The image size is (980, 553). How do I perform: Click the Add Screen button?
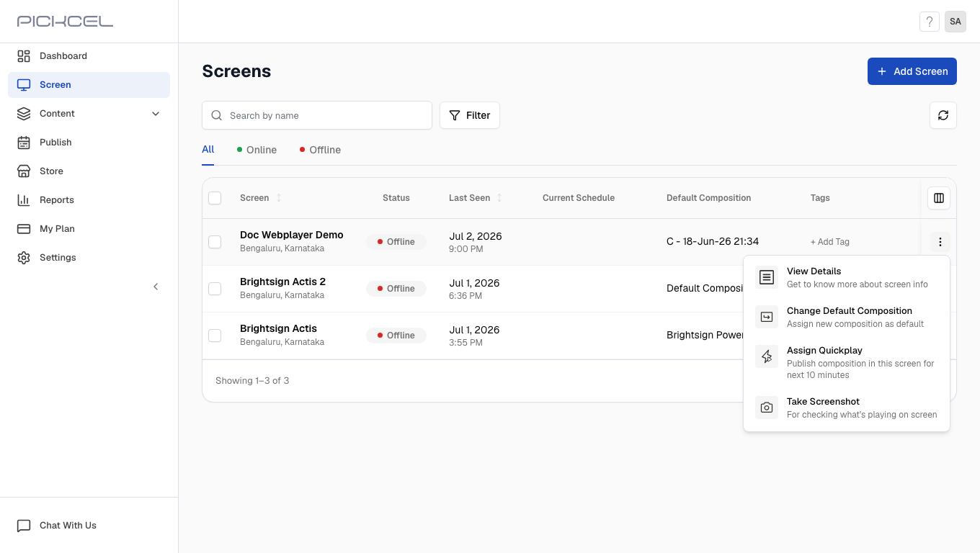912,71
